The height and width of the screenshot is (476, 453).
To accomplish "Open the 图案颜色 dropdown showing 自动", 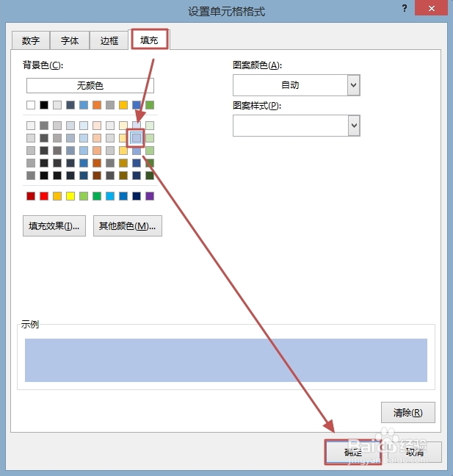I will click(297, 85).
